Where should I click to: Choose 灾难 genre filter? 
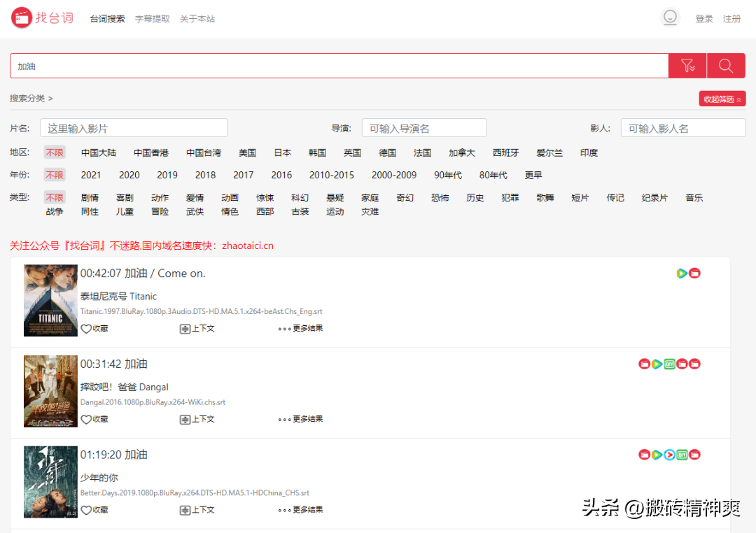pos(370,211)
